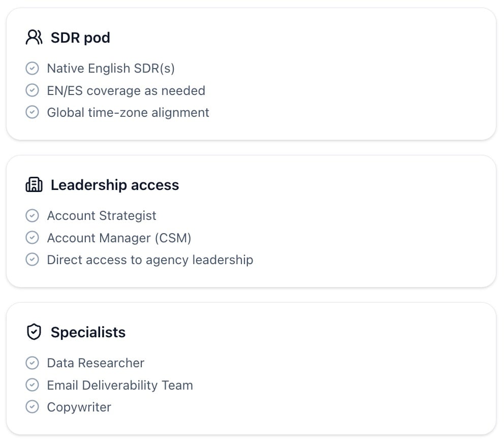The height and width of the screenshot is (446, 504).
Task: Click check icon beside Direct access to leadership
Action: (32, 260)
